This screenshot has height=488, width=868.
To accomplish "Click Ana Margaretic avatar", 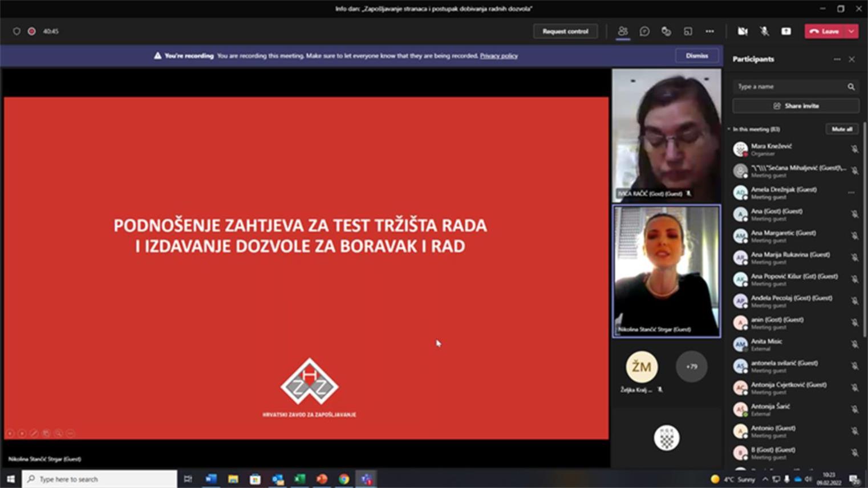I will (740, 236).
